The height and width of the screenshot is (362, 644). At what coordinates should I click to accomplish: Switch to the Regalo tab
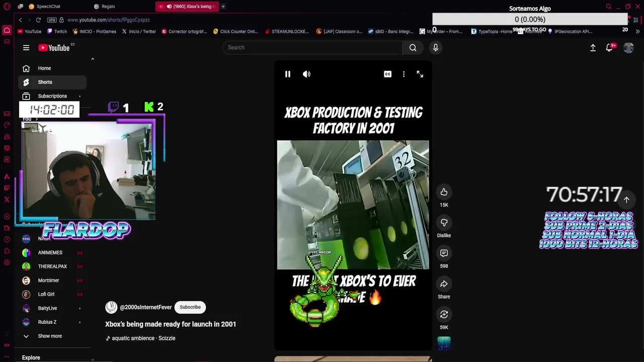point(108,7)
